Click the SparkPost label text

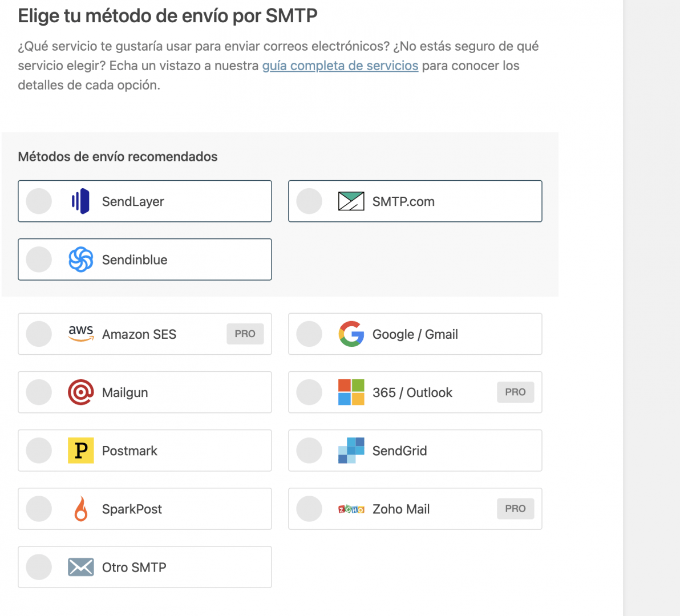[x=132, y=509]
